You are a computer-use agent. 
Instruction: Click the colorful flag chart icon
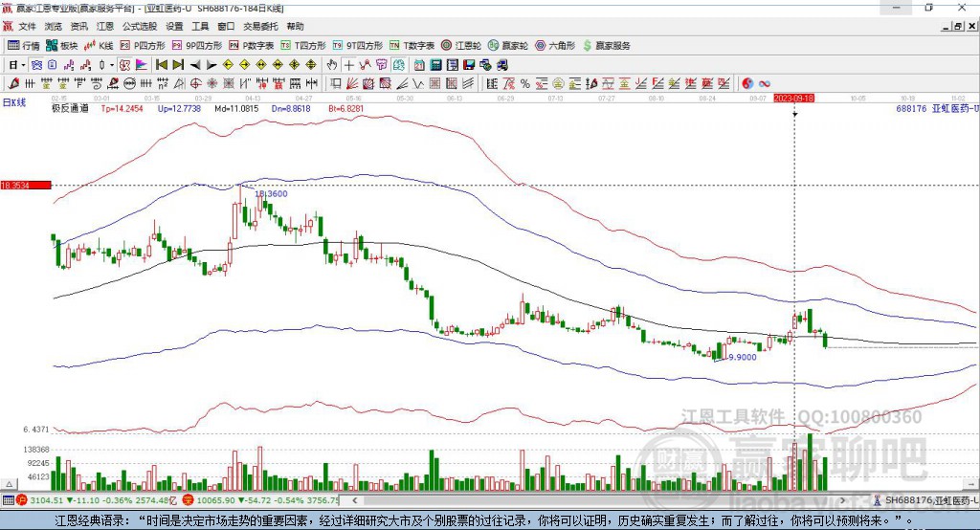142,65
